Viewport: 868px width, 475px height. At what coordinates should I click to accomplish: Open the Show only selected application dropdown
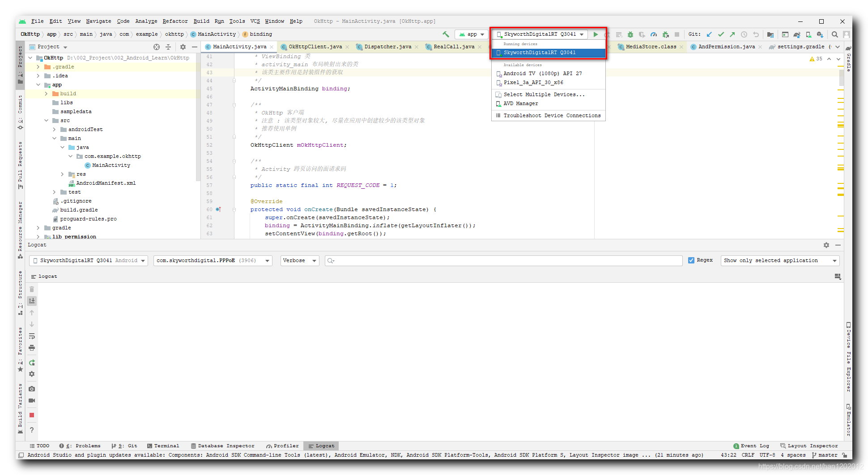[x=780, y=260]
